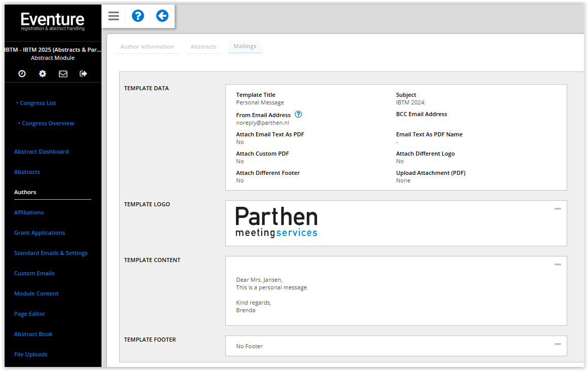Image resolution: width=588 pixels, height=371 pixels.
Task: Click the 'Attach Different Logo' label
Action: coord(425,154)
